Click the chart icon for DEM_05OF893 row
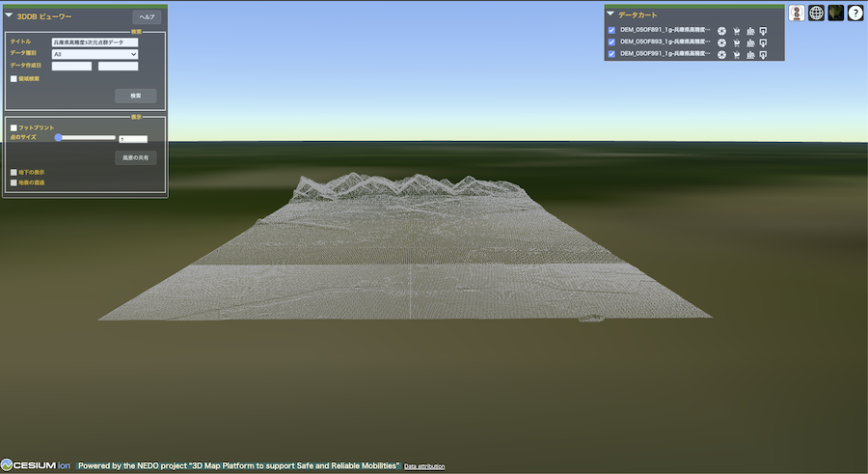The width and height of the screenshot is (868, 474). [749, 42]
